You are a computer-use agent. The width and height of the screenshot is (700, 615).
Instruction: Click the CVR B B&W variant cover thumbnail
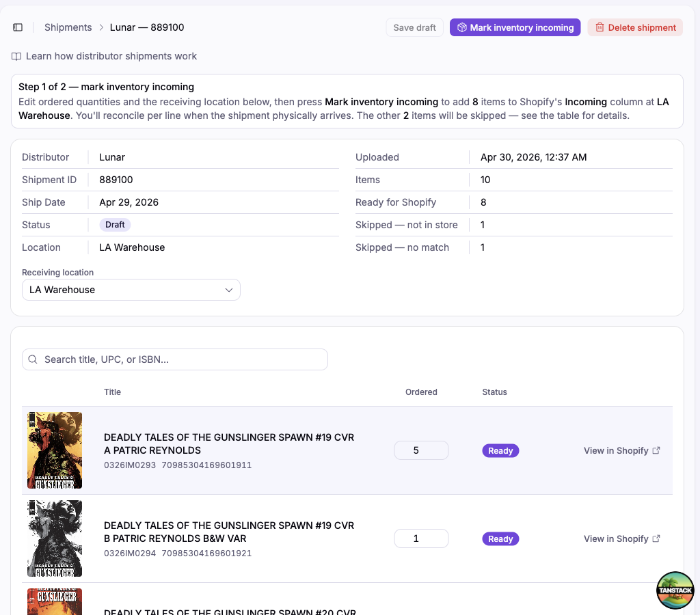click(x=55, y=538)
